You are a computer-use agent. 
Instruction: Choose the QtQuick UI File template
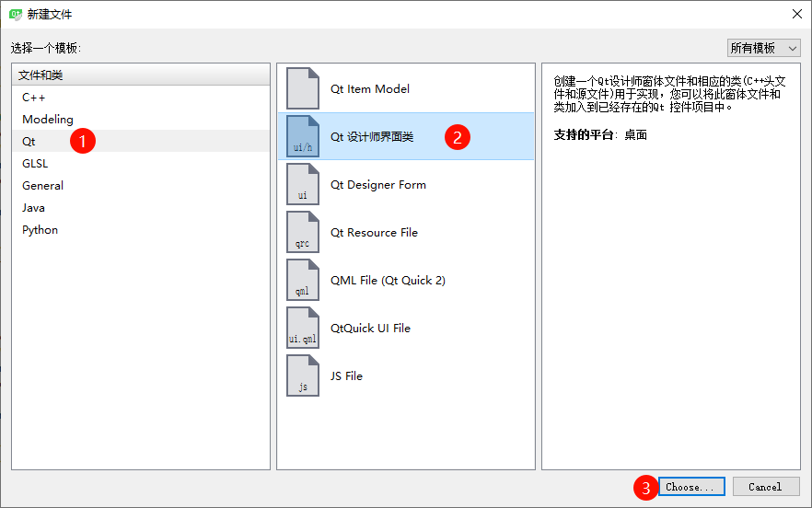pos(406,328)
